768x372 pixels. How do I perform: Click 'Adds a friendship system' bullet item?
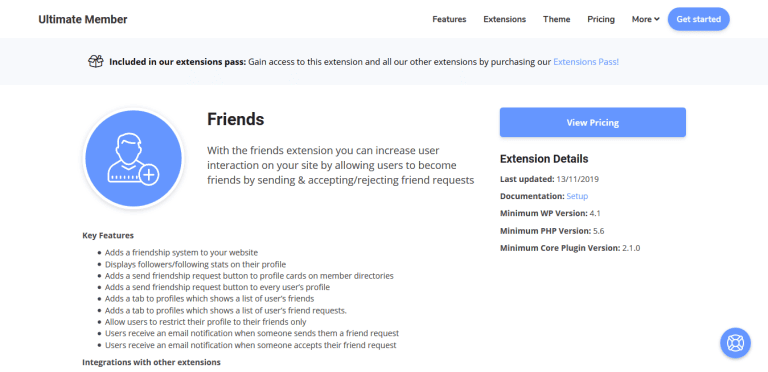[181, 253]
